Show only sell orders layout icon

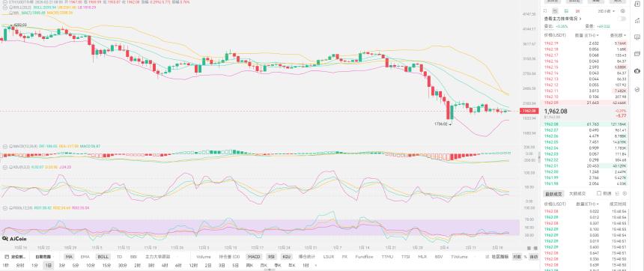pyautogui.click(x=577, y=10)
